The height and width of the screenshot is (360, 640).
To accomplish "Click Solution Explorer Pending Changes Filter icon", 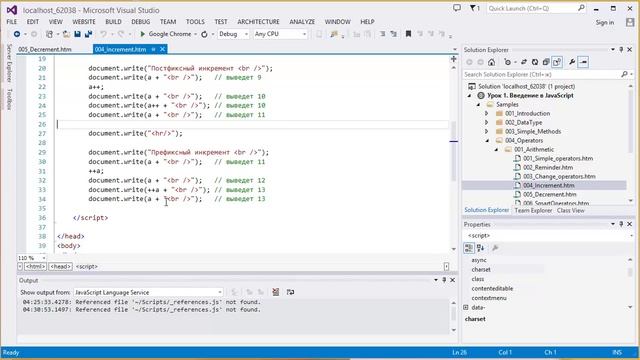I will pos(507,62).
